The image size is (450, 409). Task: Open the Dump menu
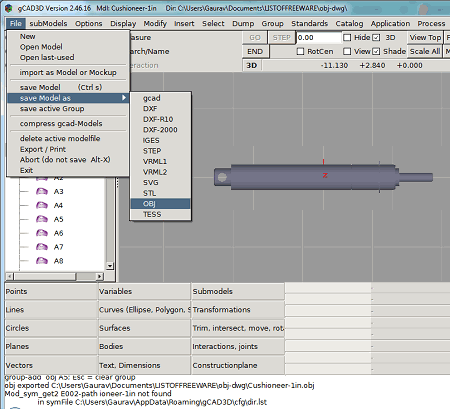pos(243,23)
